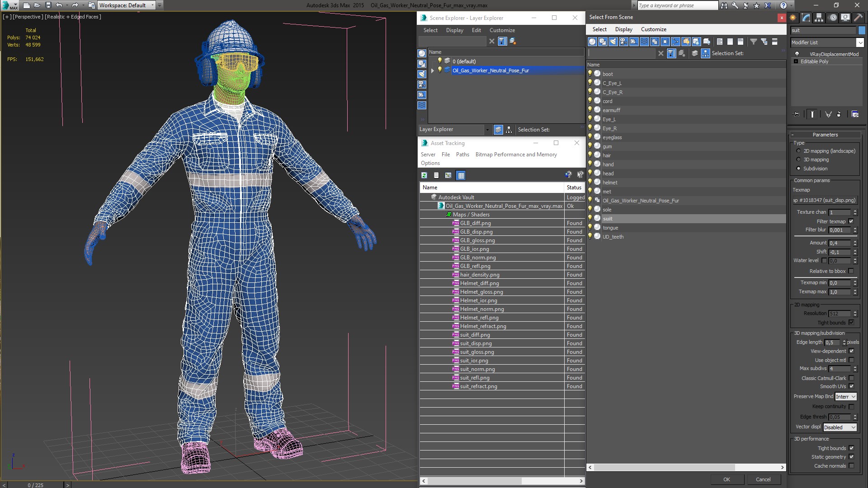Select Subdivision radio button
Screen dimensions: 868x488
point(798,169)
